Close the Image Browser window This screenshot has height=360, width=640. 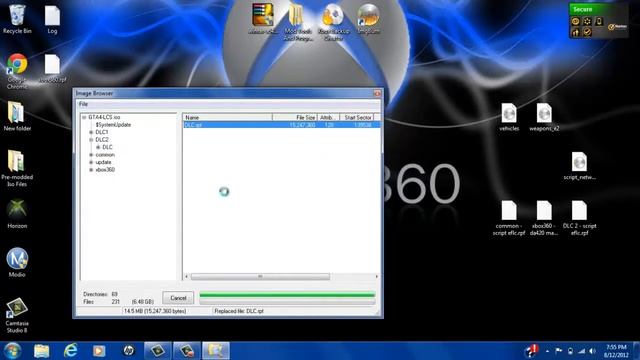[377, 93]
